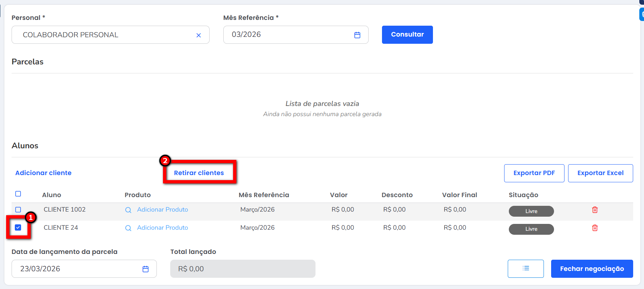
Task: Check the CLIENTE 1002 row checkbox
Action: (x=18, y=210)
